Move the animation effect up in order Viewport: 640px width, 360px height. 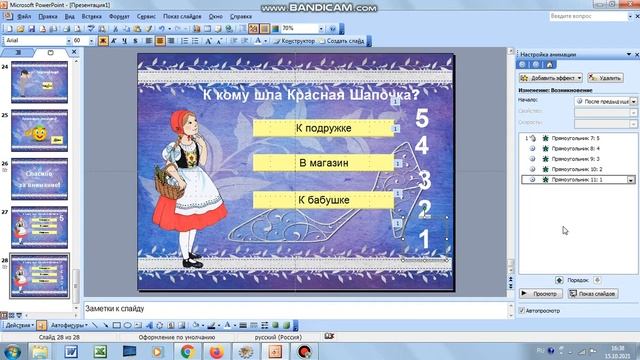coord(559,280)
